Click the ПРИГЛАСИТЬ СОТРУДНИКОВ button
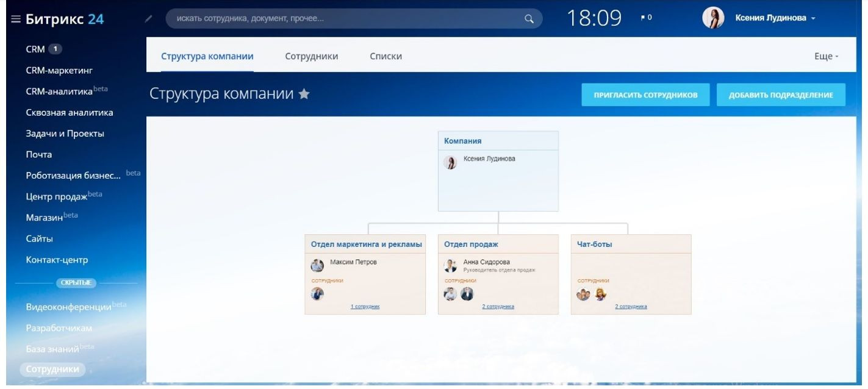Image resolution: width=868 pixels, height=389 pixels. [x=646, y=95]
